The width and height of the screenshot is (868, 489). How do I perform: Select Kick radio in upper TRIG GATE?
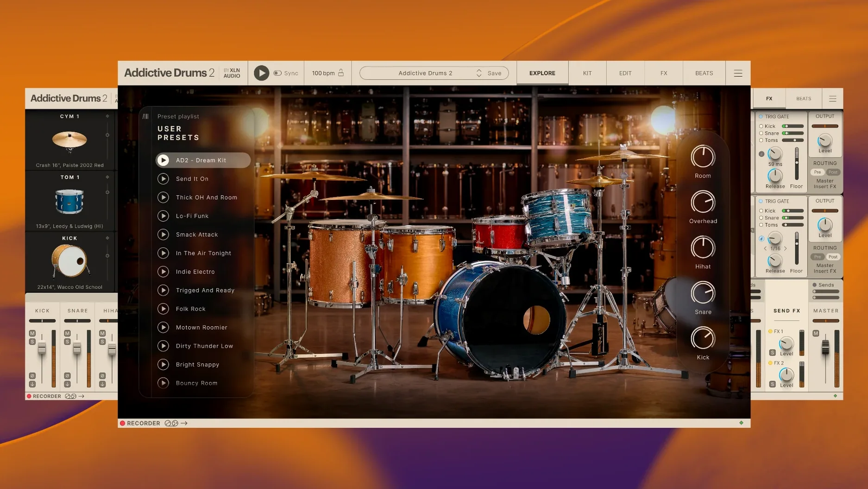click(761, 126)
